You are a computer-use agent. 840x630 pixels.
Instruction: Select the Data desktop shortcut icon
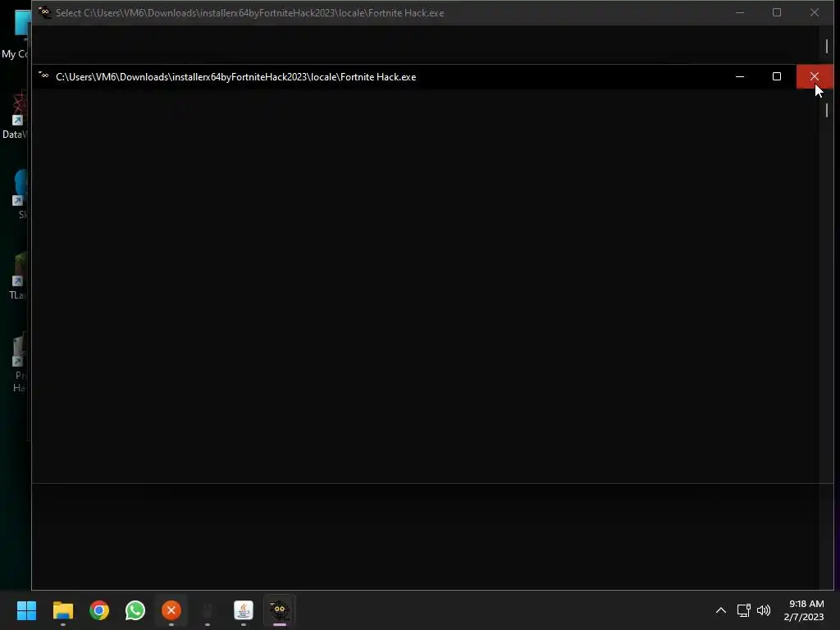(x=16, y=115)
